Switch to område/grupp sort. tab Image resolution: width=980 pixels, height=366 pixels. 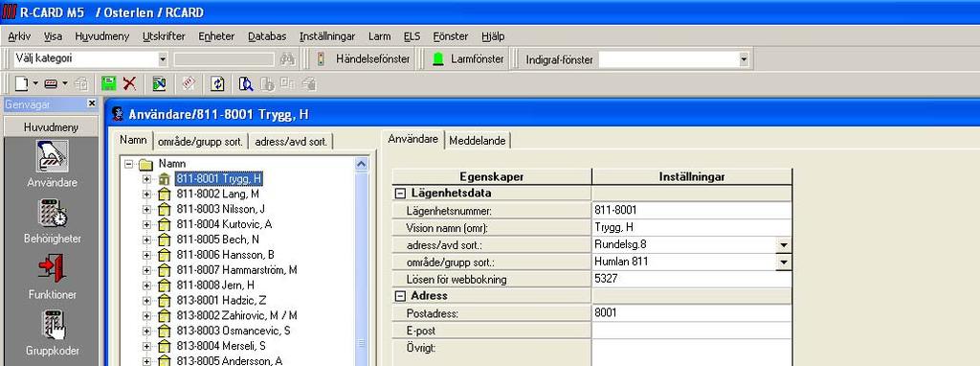point(200,142)
